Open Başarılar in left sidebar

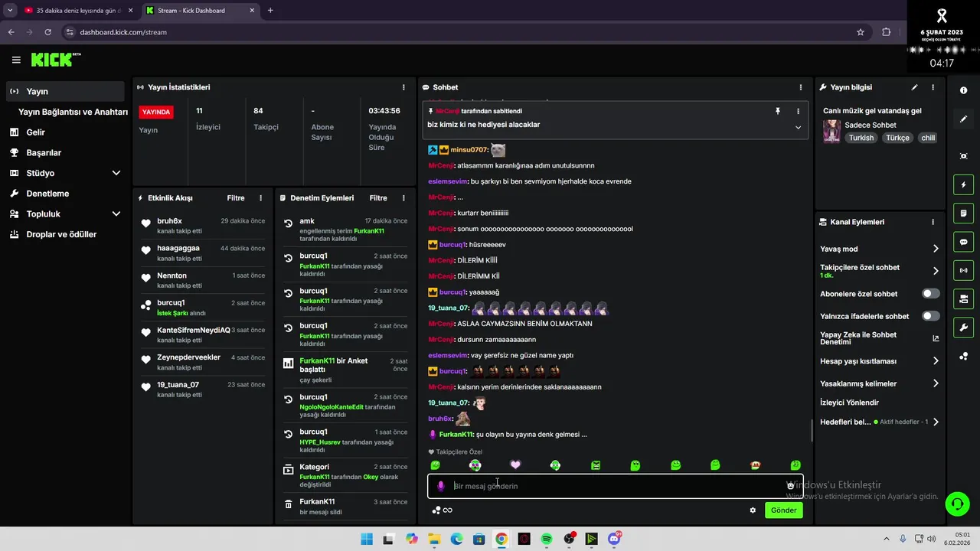click(65, 153)
